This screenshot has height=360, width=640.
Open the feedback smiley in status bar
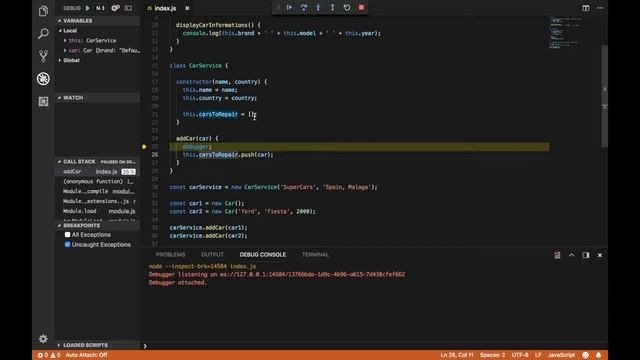[585, 355]
